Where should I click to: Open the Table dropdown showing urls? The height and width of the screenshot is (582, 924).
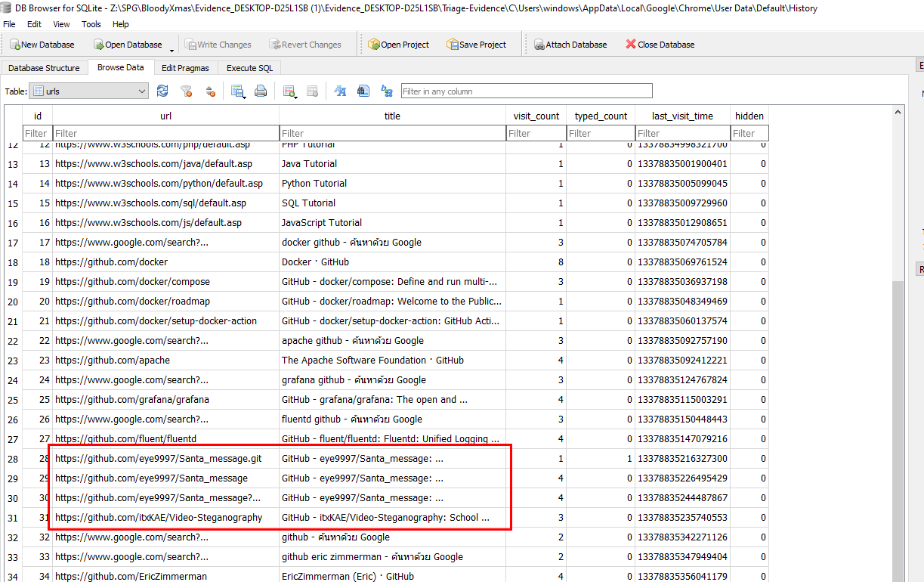click(89, 91)
